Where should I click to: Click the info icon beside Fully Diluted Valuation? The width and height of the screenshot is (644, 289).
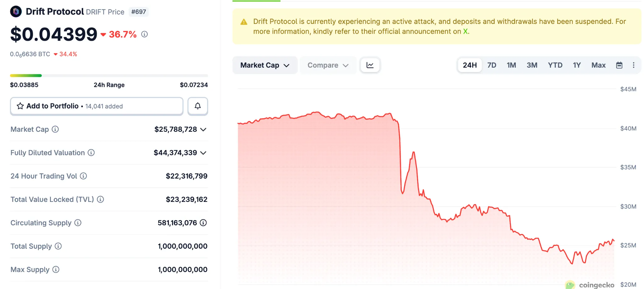91,153
